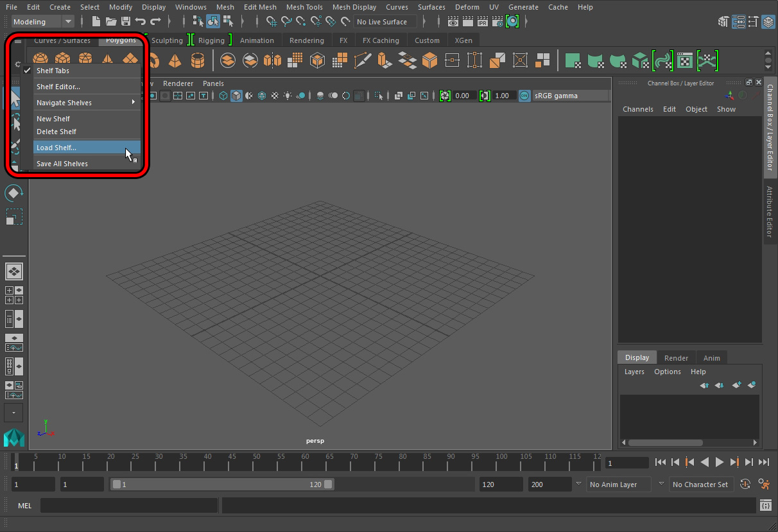Uncheck the Shelf Tabs menu option
Viewport: 778px width, 532px height.
53,71
